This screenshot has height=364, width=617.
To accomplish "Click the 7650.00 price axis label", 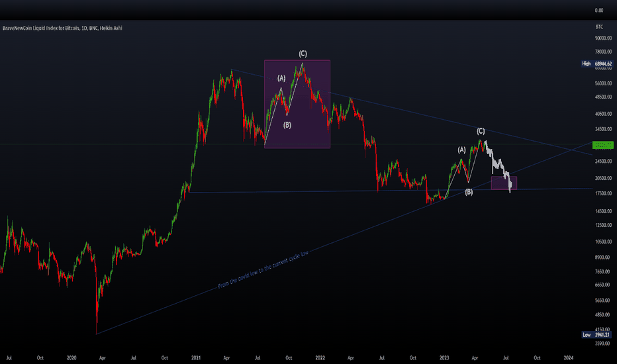I will tap(604, 271).
